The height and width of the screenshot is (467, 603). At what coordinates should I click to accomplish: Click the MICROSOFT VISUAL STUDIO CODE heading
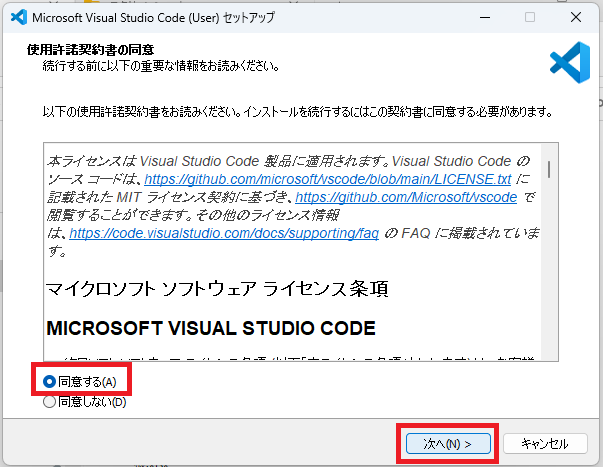(211, 328)
